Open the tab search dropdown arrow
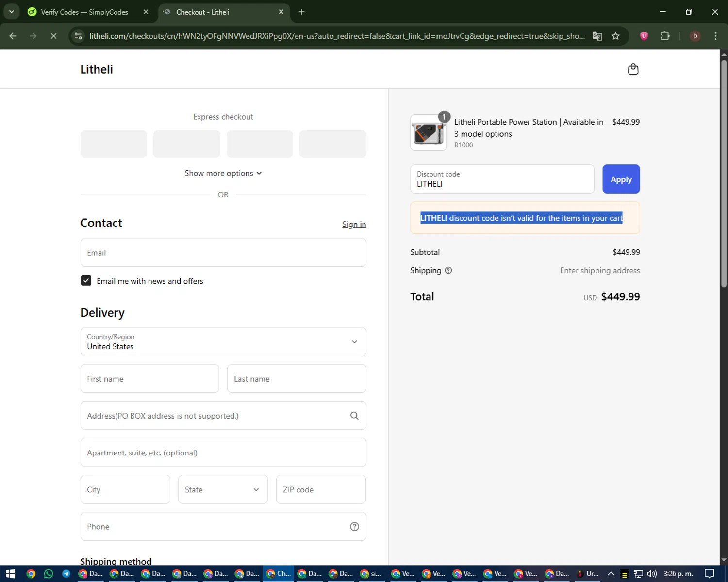The height and width of the screenshot is (582, 728). pos(11,12)
